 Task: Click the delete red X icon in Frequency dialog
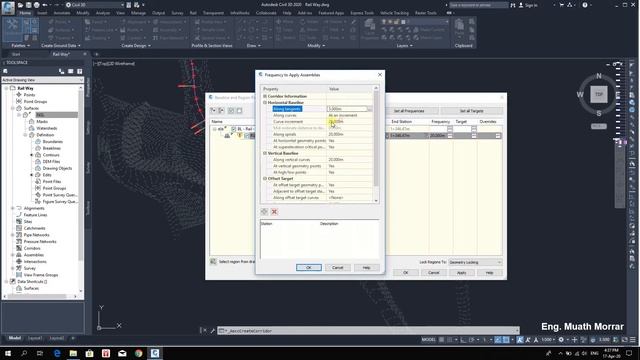(x=274, y=211)
